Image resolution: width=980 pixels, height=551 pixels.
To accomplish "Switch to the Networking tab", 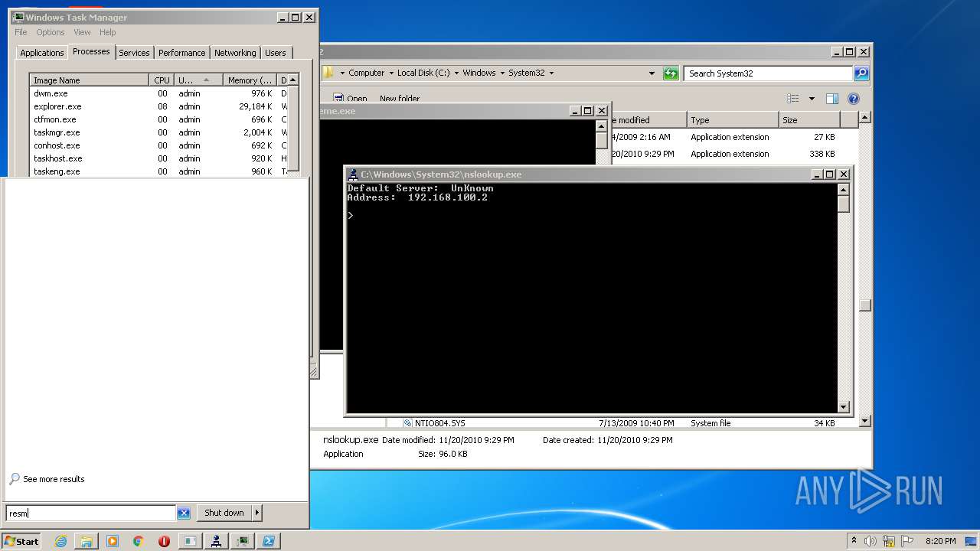I will pos(235,53).
